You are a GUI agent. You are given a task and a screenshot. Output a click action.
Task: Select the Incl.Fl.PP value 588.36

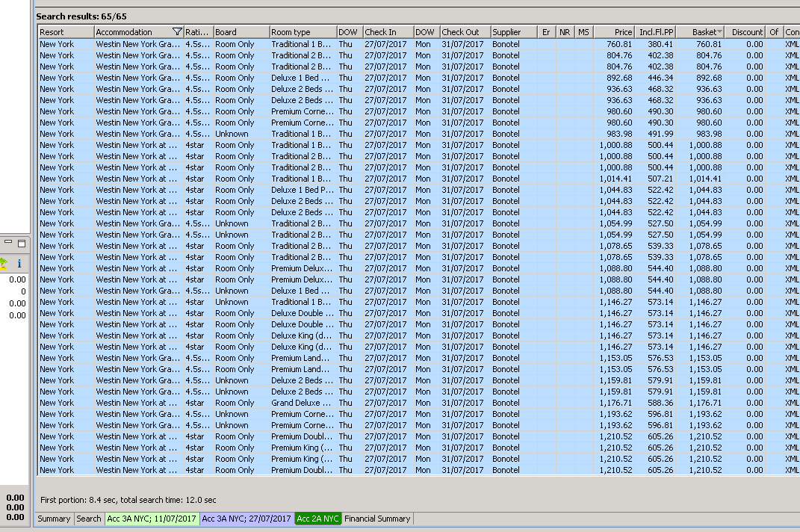pyautogui.click(x=660, y=403)
